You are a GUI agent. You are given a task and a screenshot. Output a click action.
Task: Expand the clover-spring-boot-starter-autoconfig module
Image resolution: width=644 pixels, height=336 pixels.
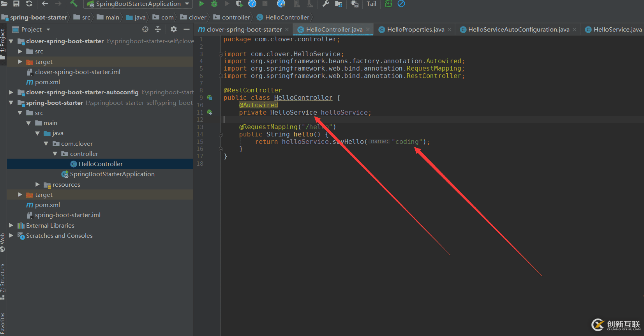tap(11, 92)
